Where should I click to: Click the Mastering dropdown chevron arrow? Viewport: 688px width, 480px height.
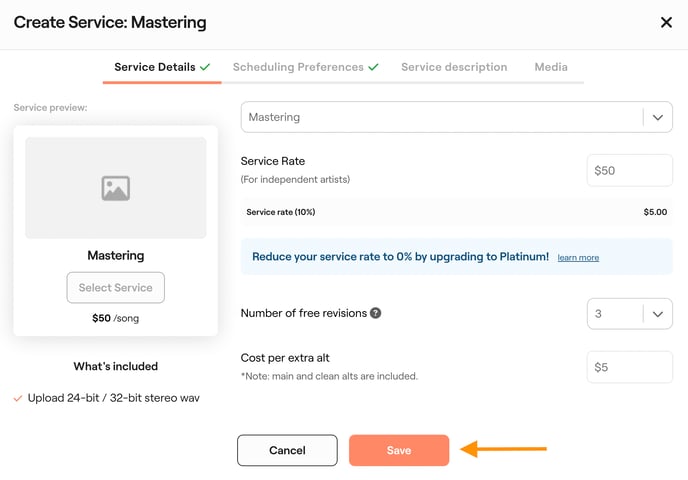(x=657, y=117)
